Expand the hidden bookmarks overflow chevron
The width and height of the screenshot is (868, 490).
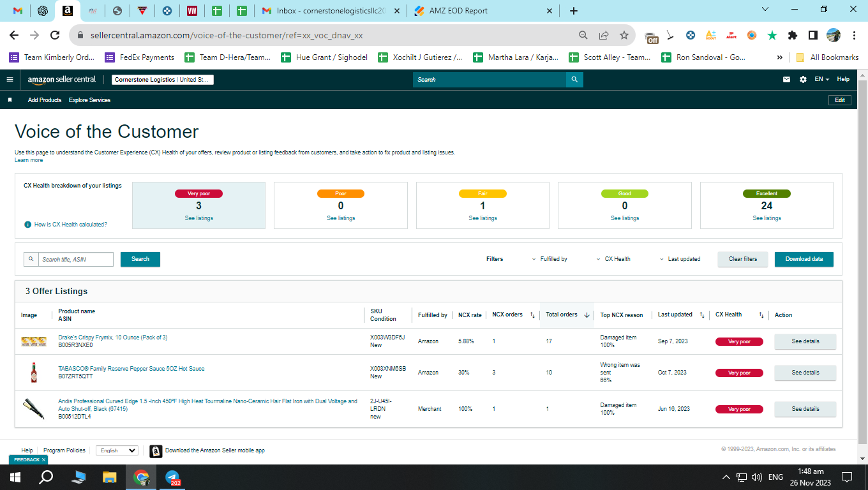tap(780, 57)
